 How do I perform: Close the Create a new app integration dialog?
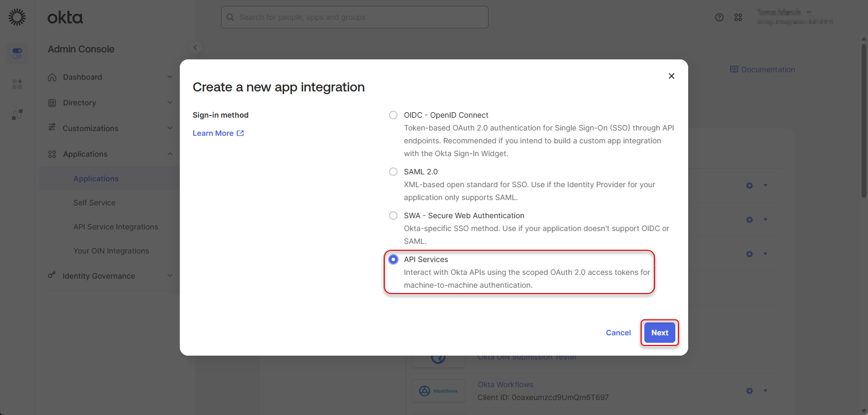pyautogui.click(x=671, y=76)
